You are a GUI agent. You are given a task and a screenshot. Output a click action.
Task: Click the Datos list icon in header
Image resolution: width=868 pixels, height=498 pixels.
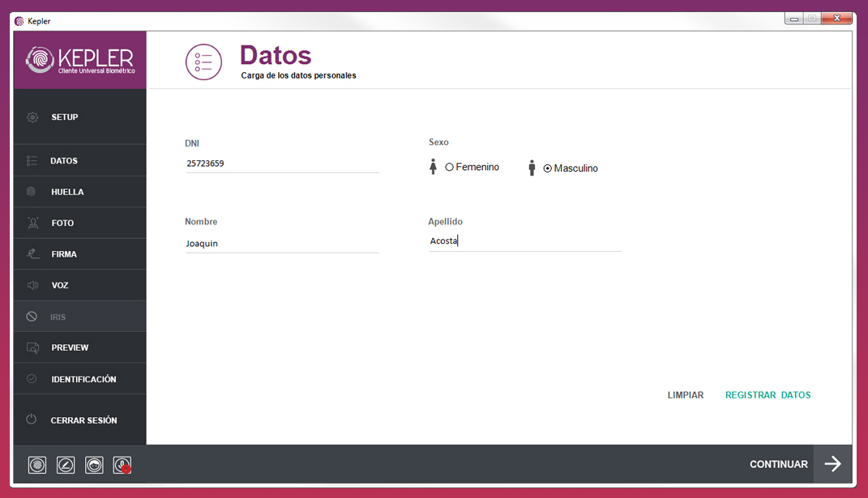click(x=203, y=62)
